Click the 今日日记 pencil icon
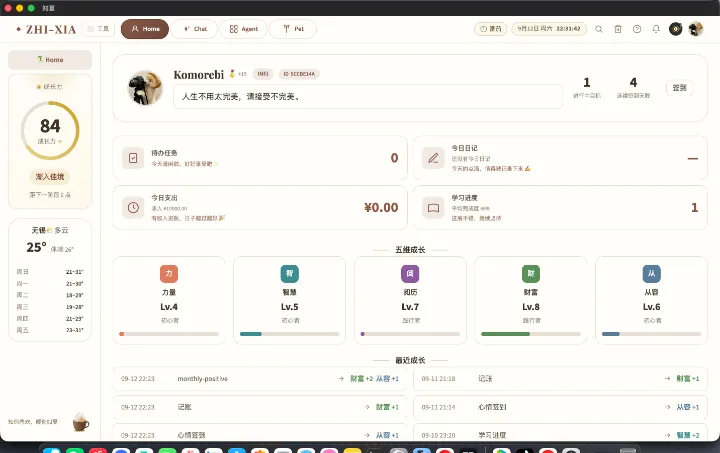This screenshot has width=720, height=453. pos(433,158)
